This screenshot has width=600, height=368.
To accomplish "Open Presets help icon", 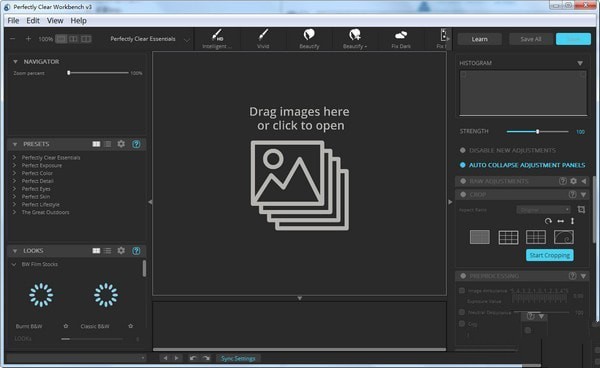I will coord(136,144).
